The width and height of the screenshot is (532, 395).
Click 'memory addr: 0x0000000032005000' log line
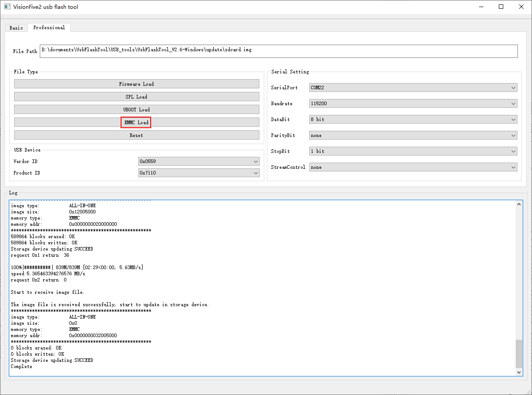point(64,335)
